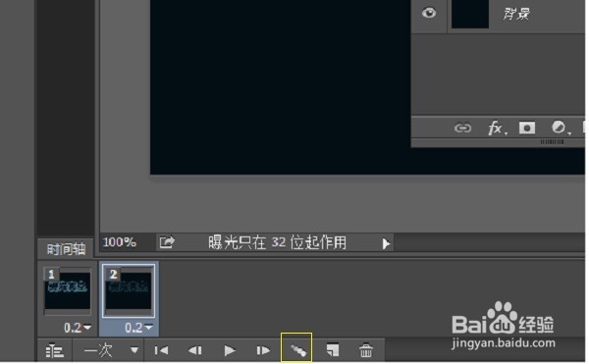Create new adjustment layer icon
Image resolution: width=589 pixels, height=364 pixels.
[x=560, y=128]
